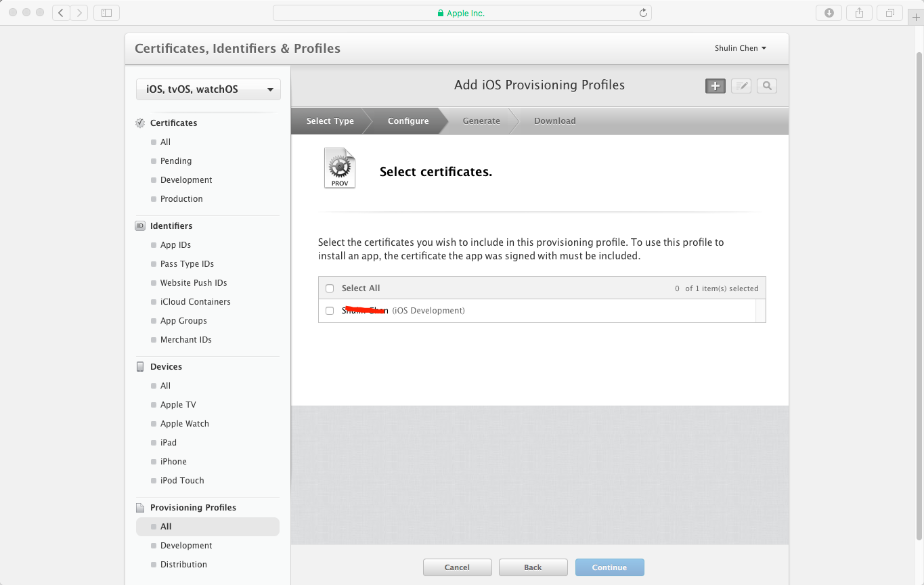Click the Certificates section heading
Image resolution: width=924 pixels, height=585 pixels.
pos(173,123)
